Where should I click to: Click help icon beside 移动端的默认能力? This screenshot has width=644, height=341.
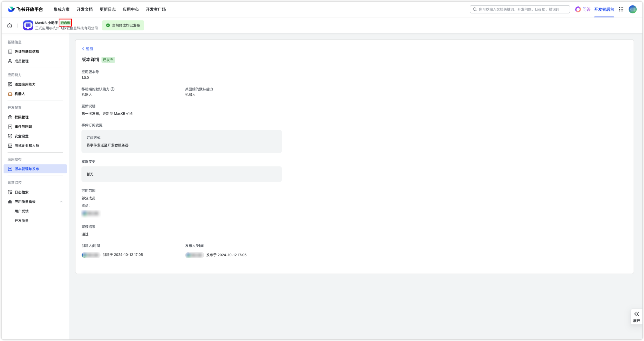pyautogui.click(x=112, y=89)
